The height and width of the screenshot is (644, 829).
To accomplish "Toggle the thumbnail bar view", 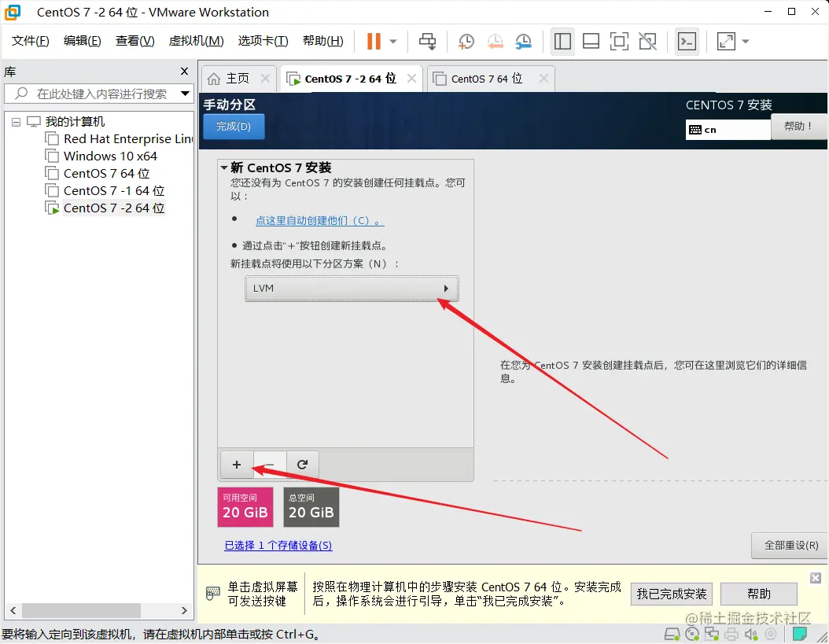I will [x=591, y=41].
